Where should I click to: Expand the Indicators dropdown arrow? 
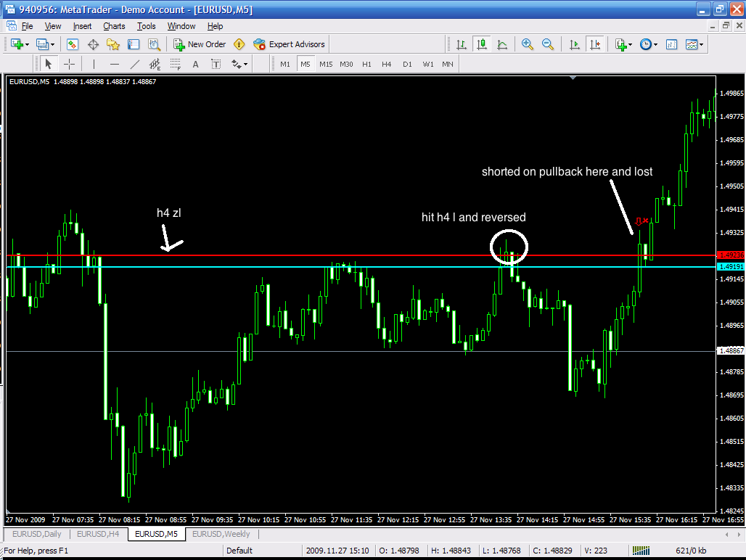[631, 45]
